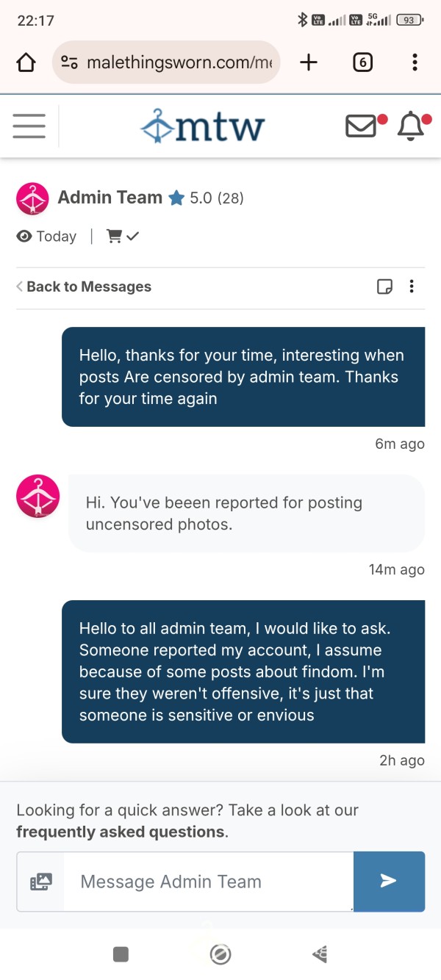The image size is (441, 980).
Task: Click the note icon beside conversation options
Action: 384,287
